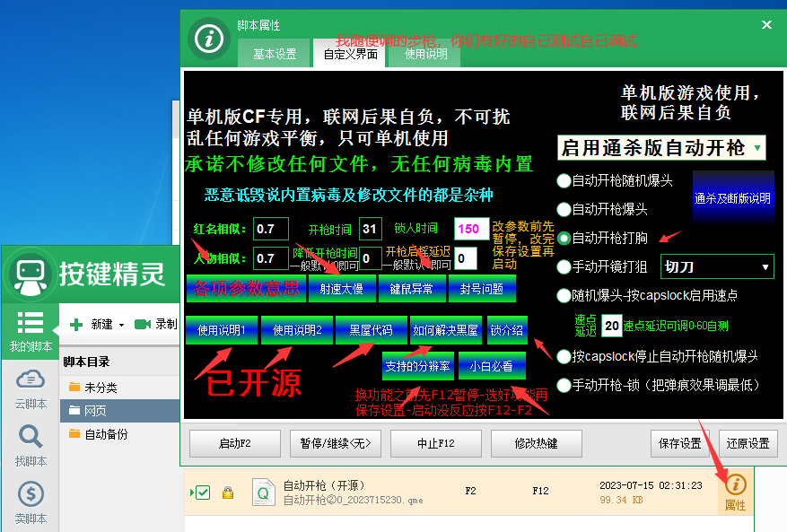Viewport: 787px width, 532px height.
Task: Open the 切刀 dropdown
Action: [x=717, y=267]
